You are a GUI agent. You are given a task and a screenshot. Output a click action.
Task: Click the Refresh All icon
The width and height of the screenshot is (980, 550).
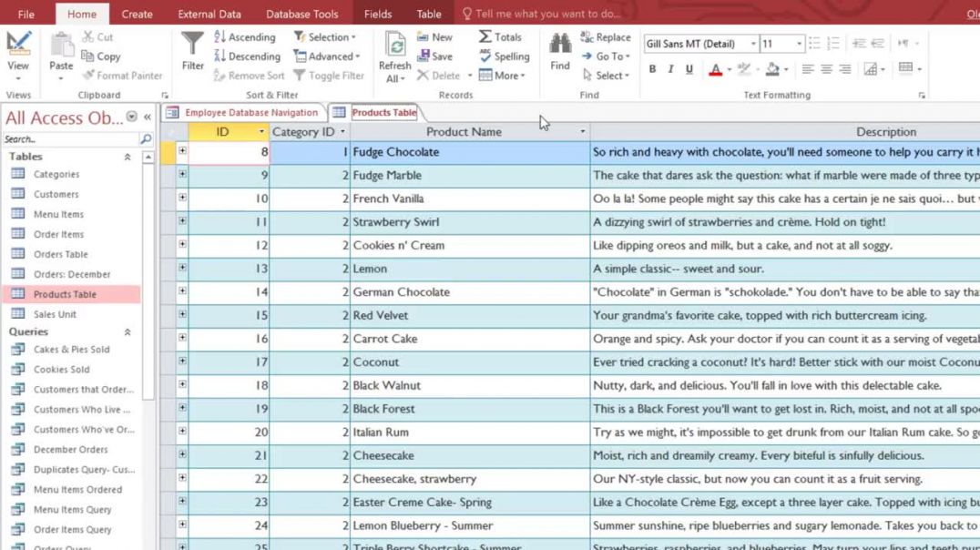[x=395, y=45]
